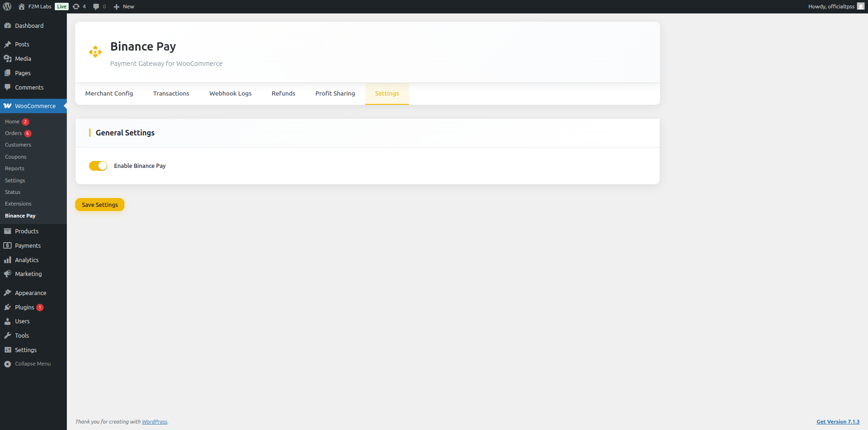Click the Save Settings button
Screen dimensions: 868x430
pyautogui.click(x=100, y=205)
